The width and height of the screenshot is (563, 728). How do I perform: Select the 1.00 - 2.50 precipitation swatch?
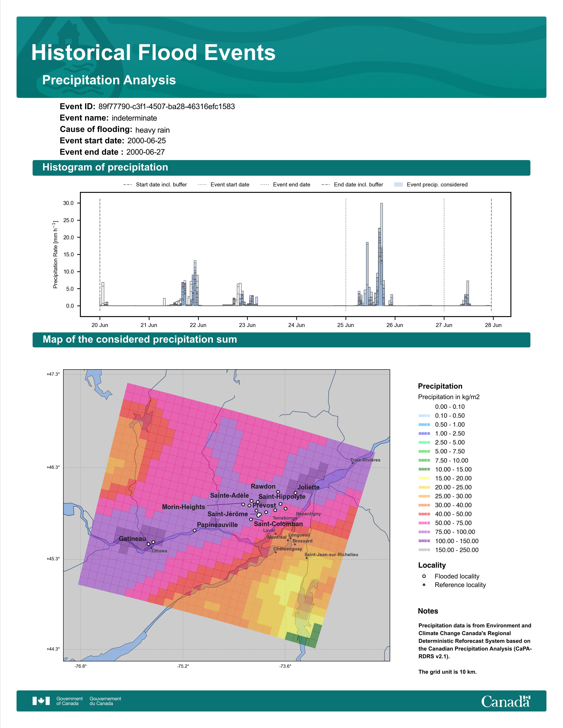[x=424, y=434]
